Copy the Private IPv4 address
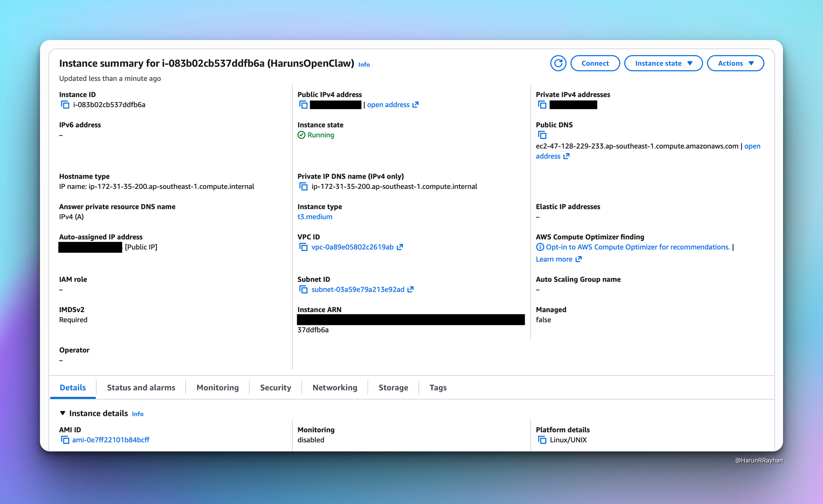 pos(542,105)
